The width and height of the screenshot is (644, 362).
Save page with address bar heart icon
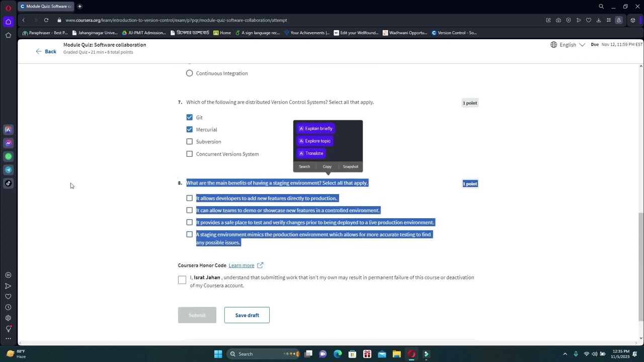(x=589, y=20)
